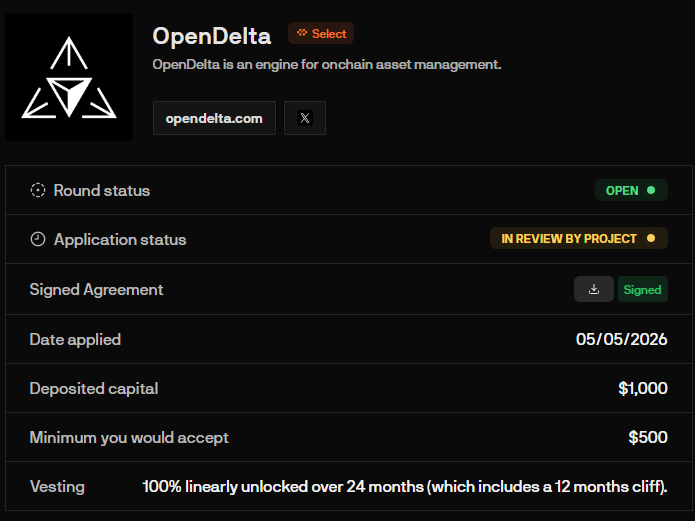Click the Date applied label
The height and width of the screenshot is (521, 695).
click(x=75, y=340)
